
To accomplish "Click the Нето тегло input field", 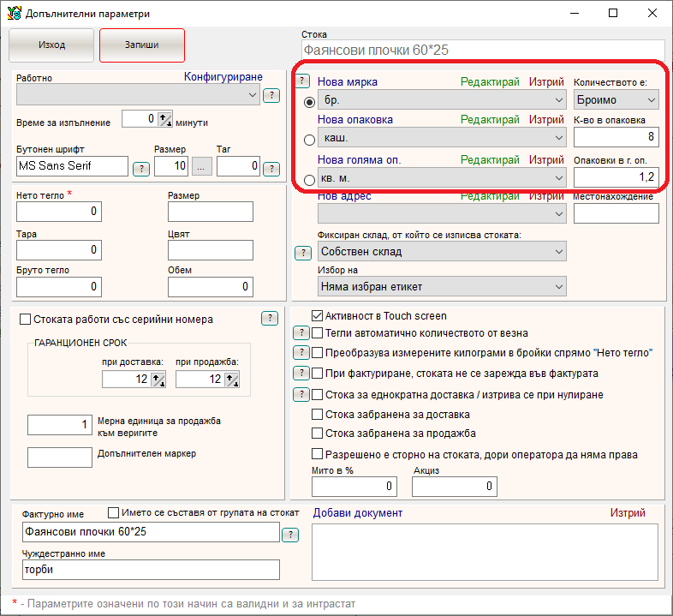I will pyautogui.click(x=59, y=212).
